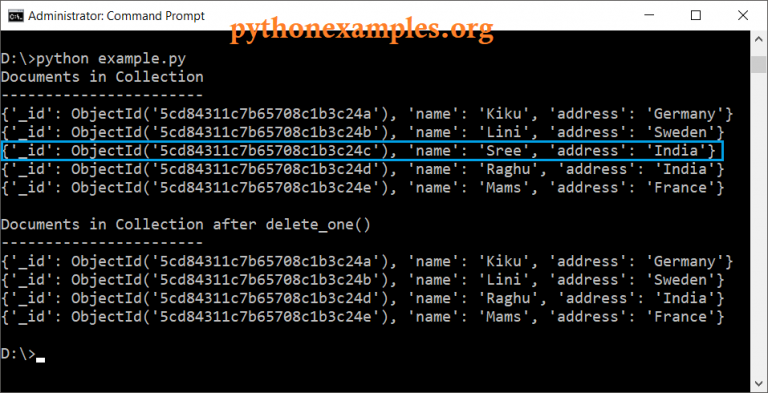
Task: Click the last Raghu India output line
Action: (362, 298)
